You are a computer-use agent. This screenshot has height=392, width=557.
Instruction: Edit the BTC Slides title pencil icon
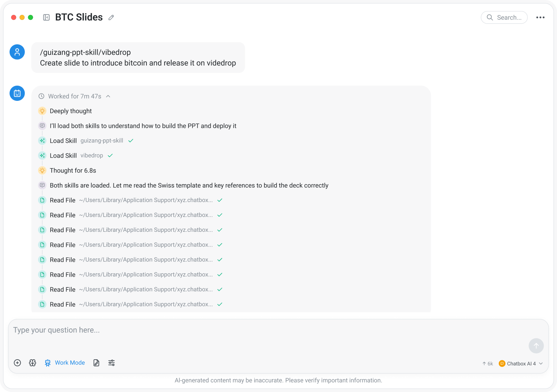pos(111,18)
